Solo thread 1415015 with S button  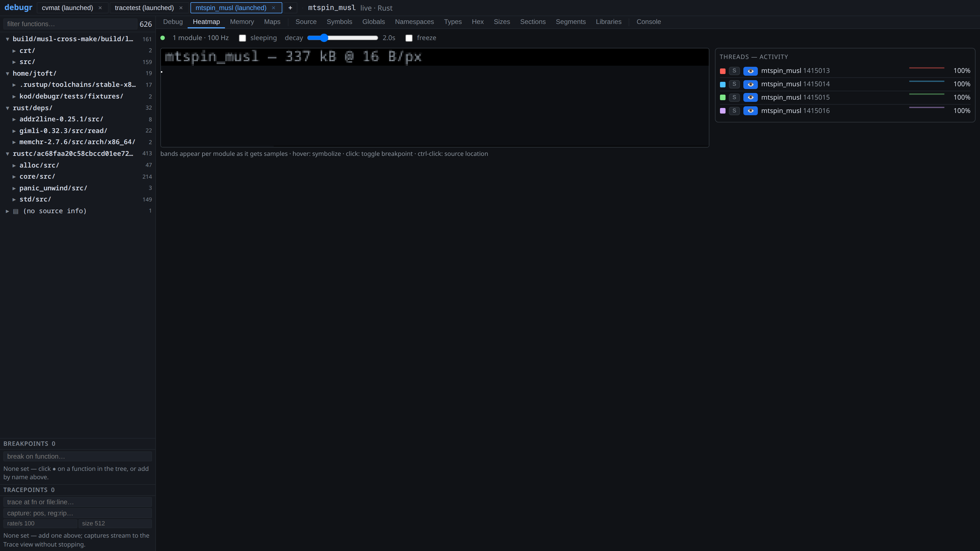tap(734, 97)
